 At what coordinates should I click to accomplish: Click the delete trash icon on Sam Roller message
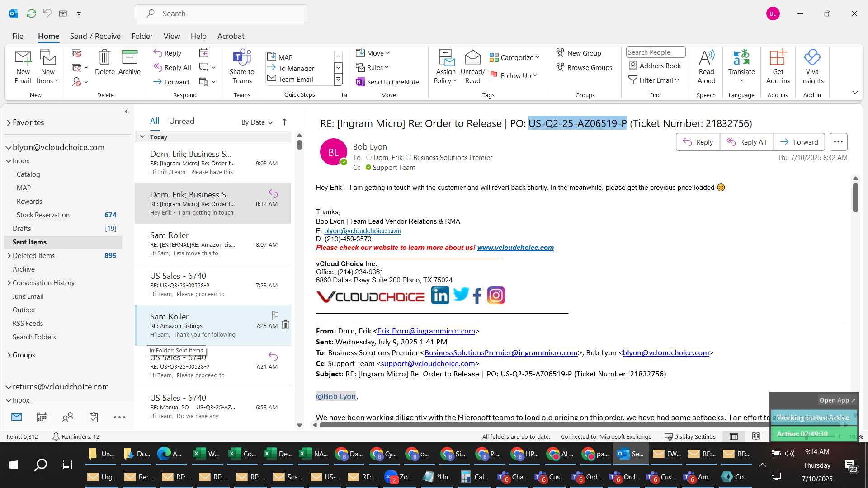(285, 325)
